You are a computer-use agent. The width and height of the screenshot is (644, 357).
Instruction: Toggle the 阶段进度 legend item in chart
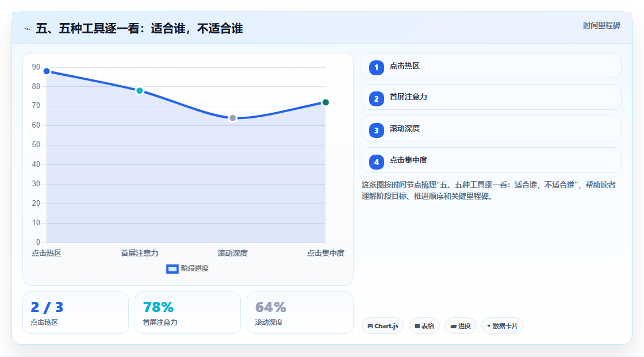[187, 268]
